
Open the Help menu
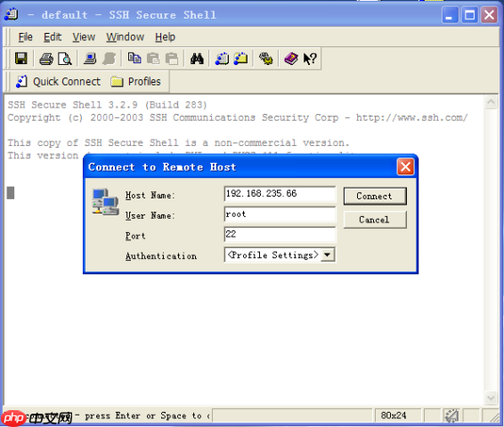[166, 37]
